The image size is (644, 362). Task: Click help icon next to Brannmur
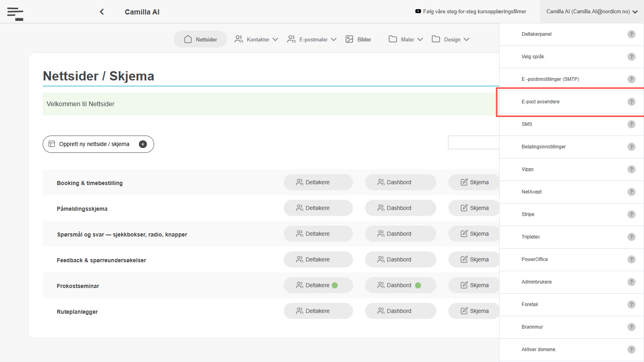[632, 327]
